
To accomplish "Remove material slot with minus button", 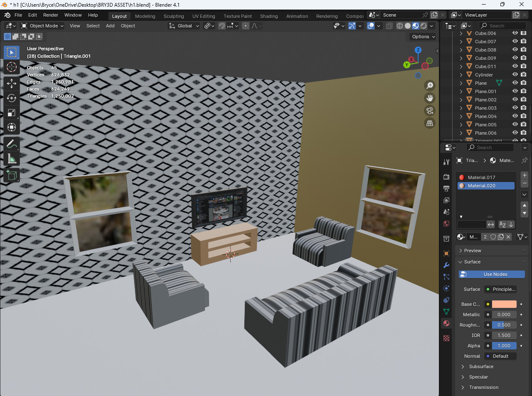I will coord(525,183).
